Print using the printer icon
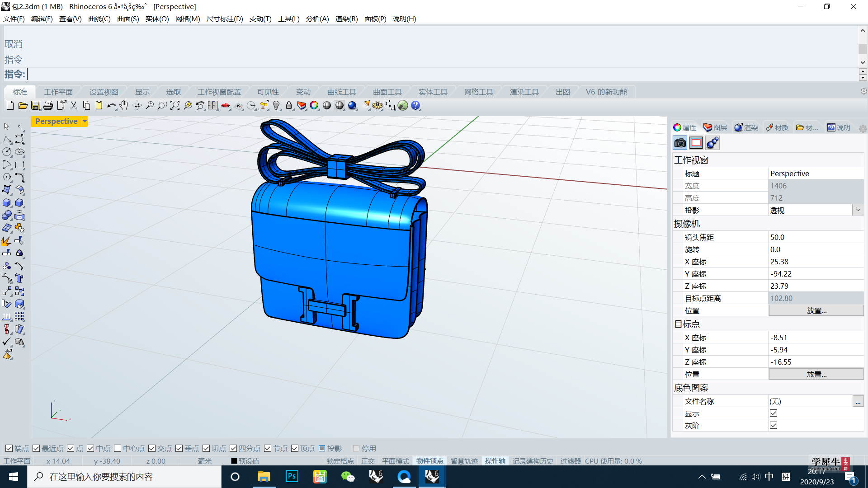868x488 pixels. tap(48, 105)
